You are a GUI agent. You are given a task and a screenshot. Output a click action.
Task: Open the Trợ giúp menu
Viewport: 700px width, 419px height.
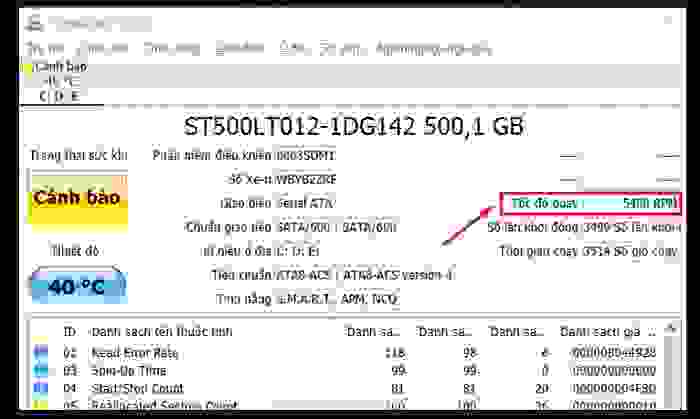[343, 49]
